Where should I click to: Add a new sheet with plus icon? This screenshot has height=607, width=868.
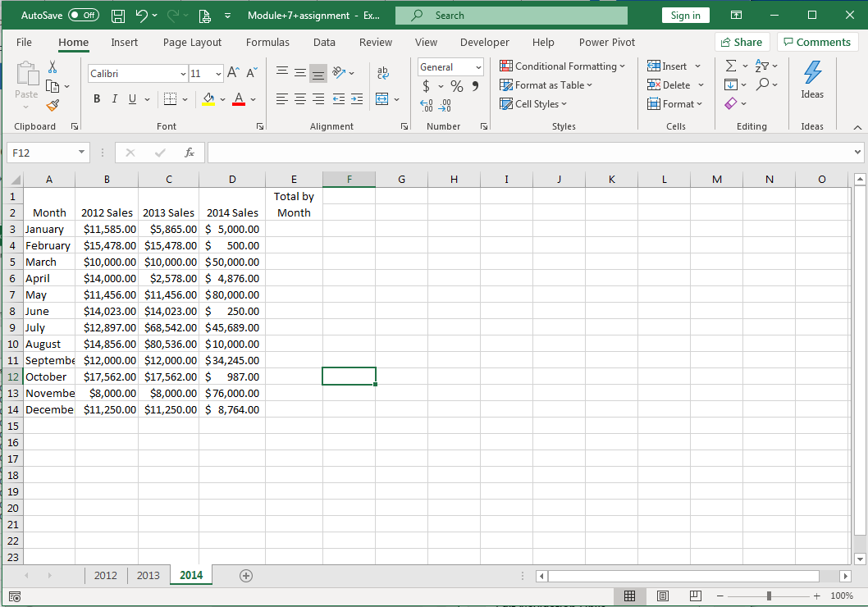(x=246, y=576)
